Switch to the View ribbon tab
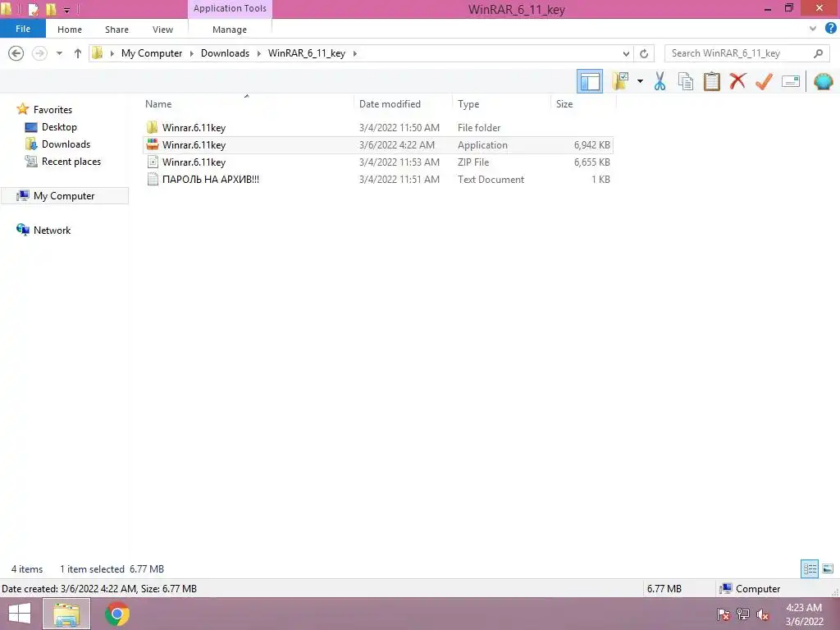Screen dimensions: 840x630 [162, 30]
